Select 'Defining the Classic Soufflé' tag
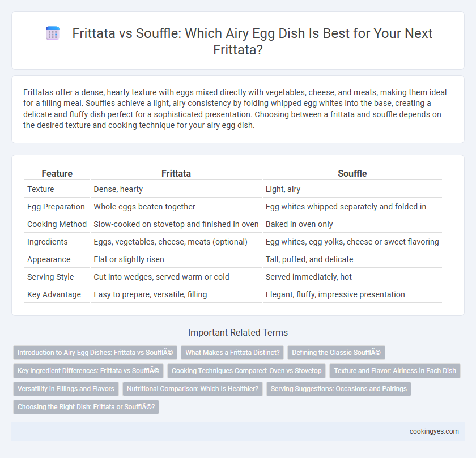This screenshot has height=458, width=476. [336, 353]
